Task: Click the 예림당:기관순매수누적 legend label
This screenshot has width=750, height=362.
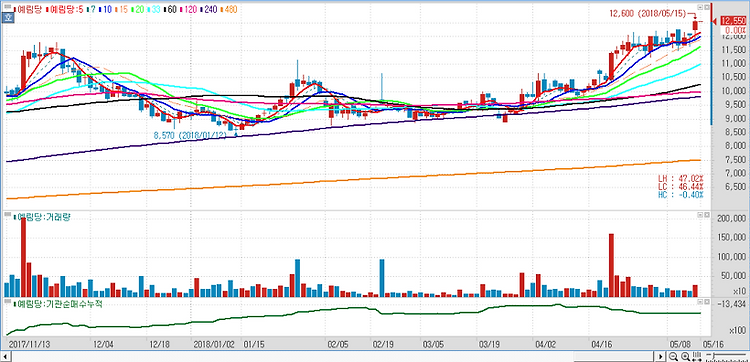Action: (57, 304)
